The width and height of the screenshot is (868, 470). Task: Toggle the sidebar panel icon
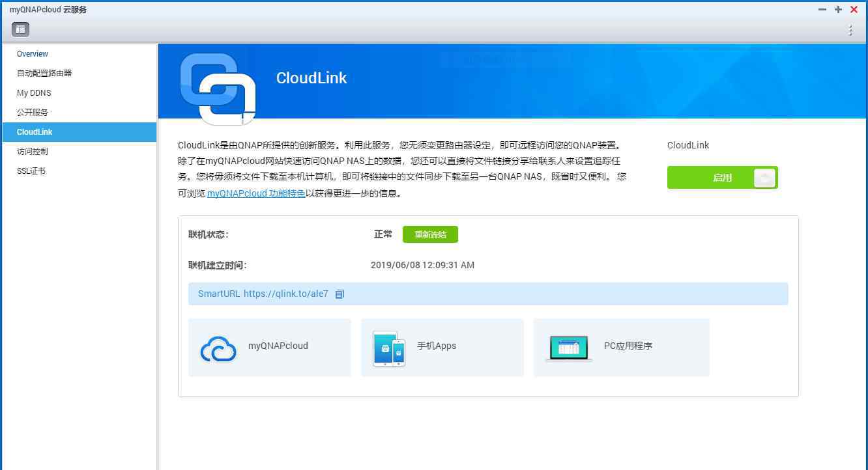20,29
